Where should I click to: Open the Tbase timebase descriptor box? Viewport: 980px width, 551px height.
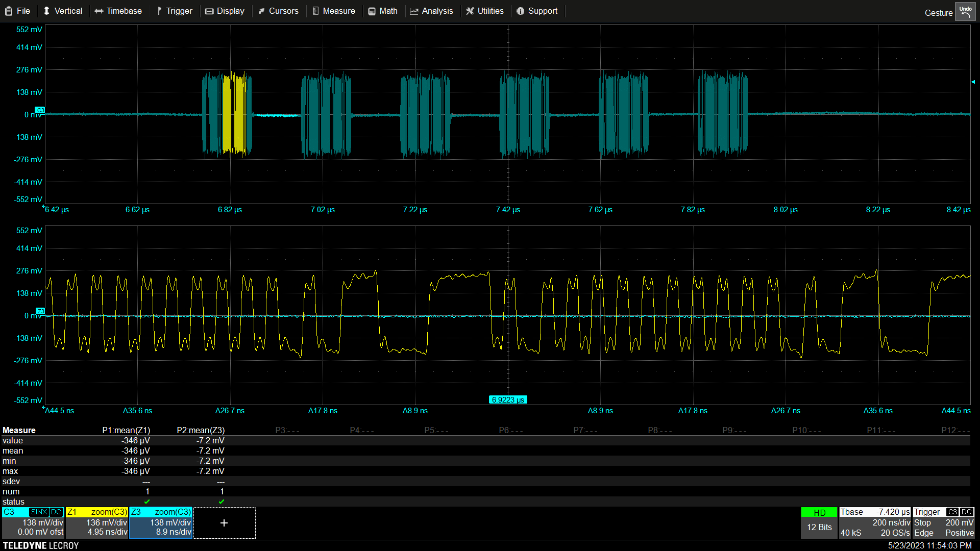(875, 523)
